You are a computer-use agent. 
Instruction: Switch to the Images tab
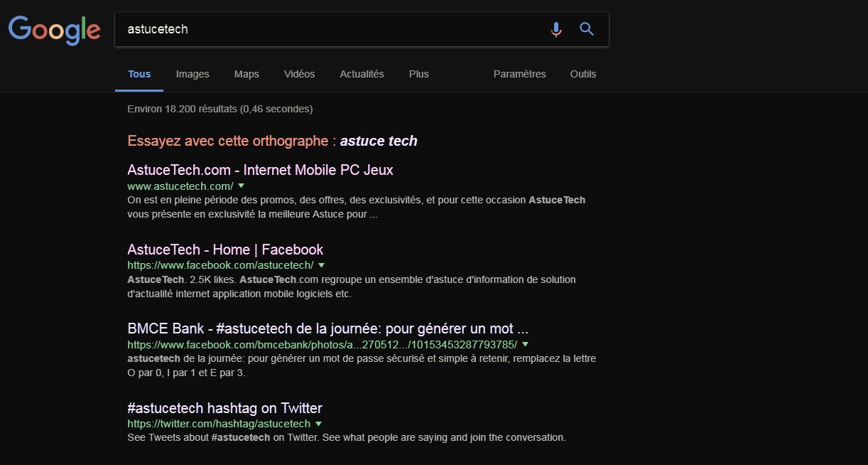[192, 74]
